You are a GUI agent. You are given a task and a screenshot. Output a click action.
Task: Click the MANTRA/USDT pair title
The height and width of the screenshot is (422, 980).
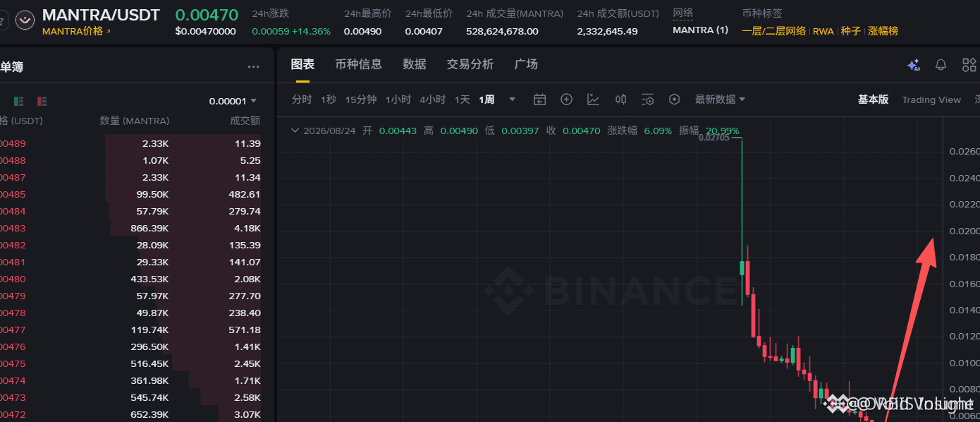[x=101, y=14]
